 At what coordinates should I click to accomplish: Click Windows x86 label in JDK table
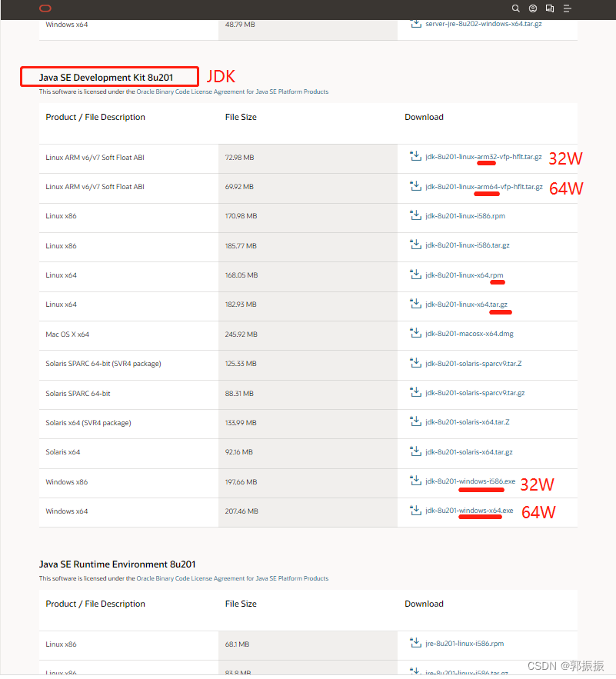pyautogui.click(x=67, y=482)
